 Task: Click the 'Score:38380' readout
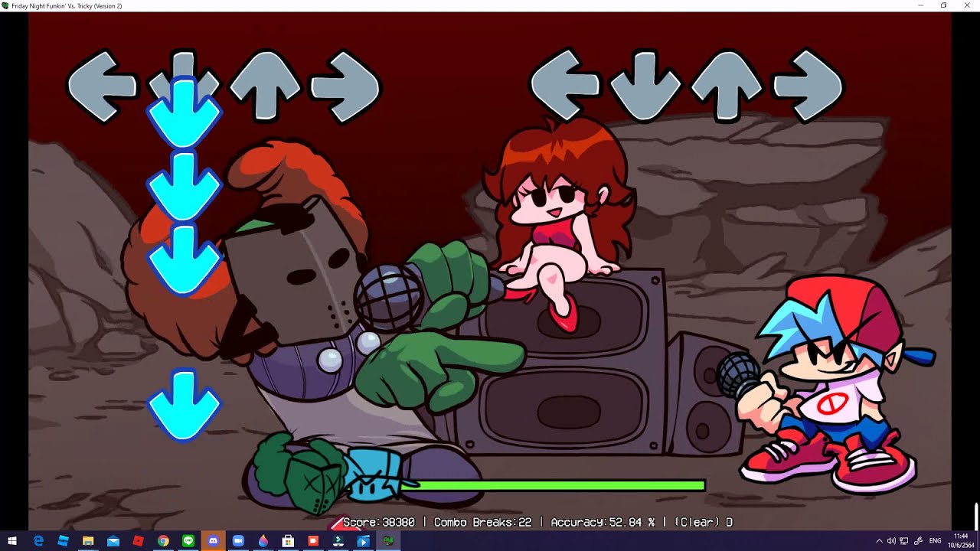(379, 522)
